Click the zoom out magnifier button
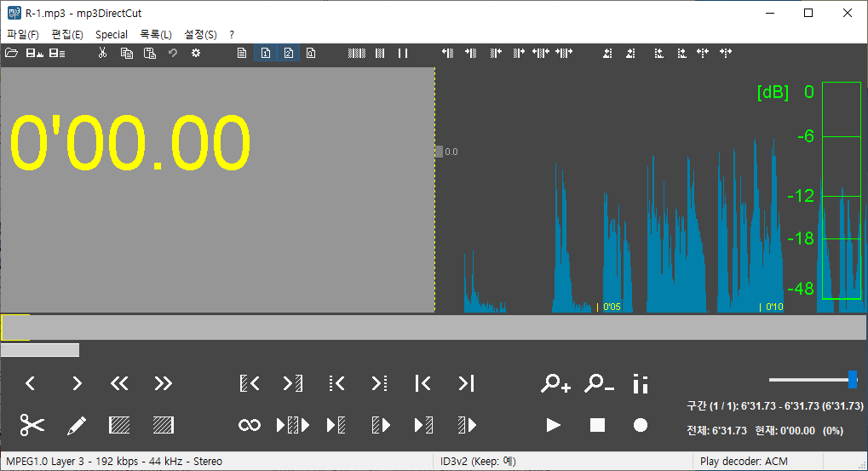 point(599,384)
